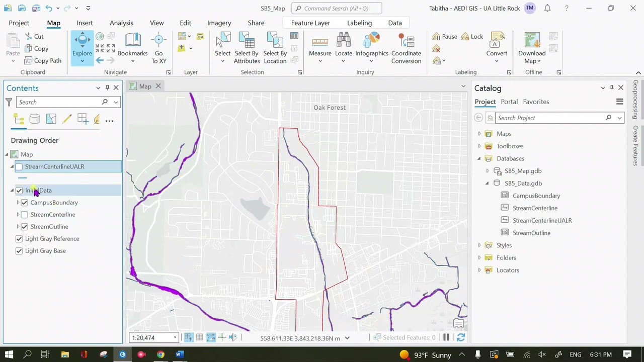Screen dimensions: 644x362
Task: Click the StreamCenterlineUALR blue line symbol
Action: click(22, 178)
